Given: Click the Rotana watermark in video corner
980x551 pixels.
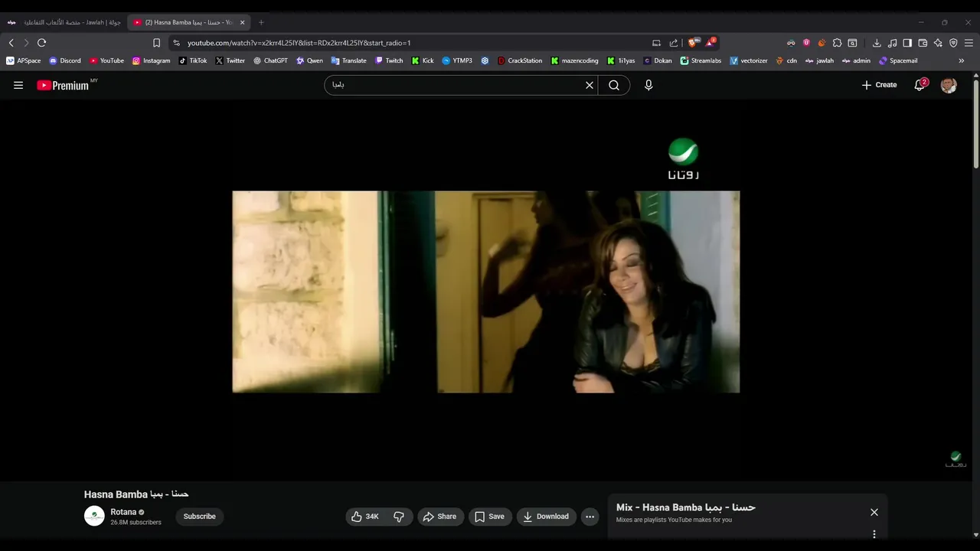Looking at the screenshot, I should click(955, 459).
